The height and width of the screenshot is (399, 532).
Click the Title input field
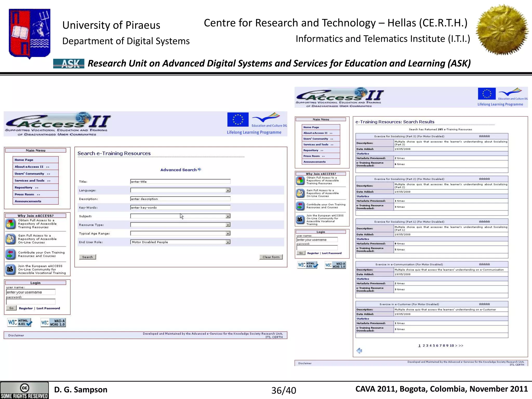coord(180,182)
